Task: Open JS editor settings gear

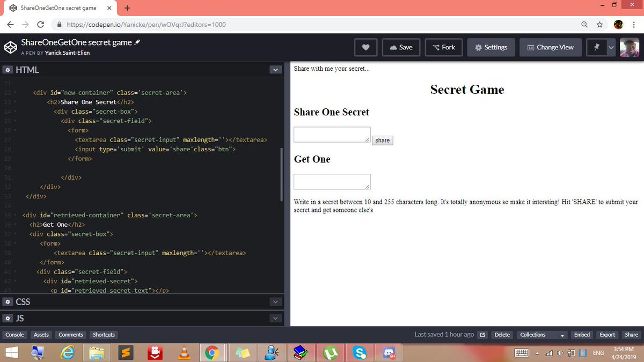Action: coord(8,319)
